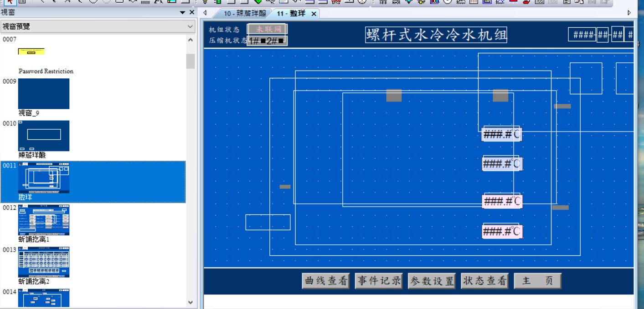Open the 視窗 panel options arrow menu

coord(183,13)
